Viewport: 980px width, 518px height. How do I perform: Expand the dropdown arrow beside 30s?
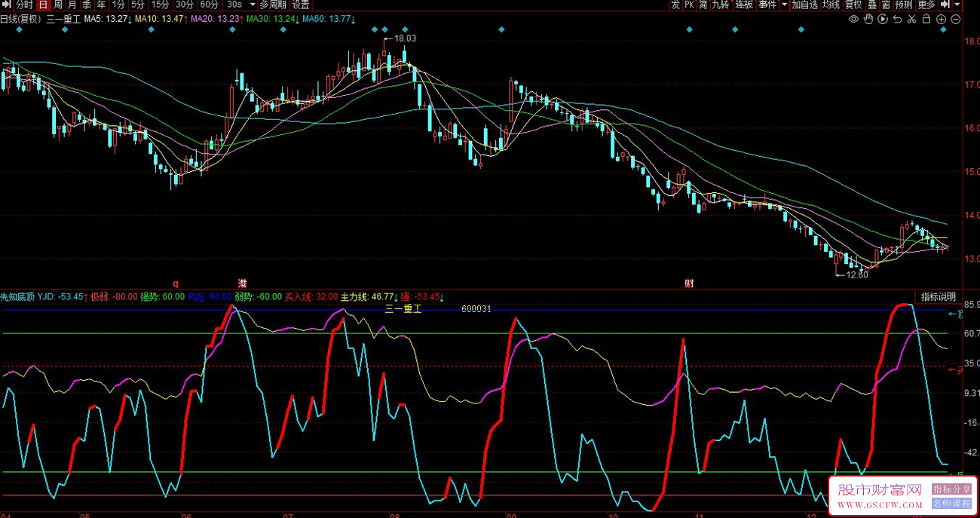[x=253, y=5]
